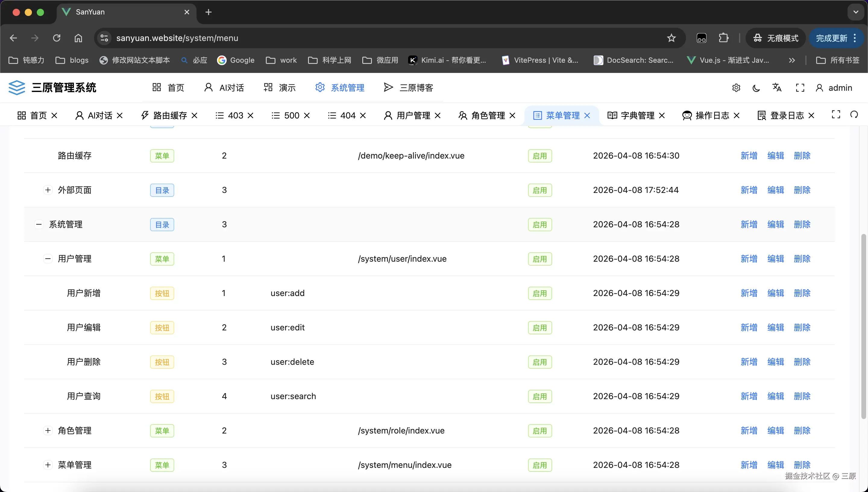The width and height of the screenshot is (868, 492).
Task: Close the 路由缓存 tab
Action: click(194, 115)
